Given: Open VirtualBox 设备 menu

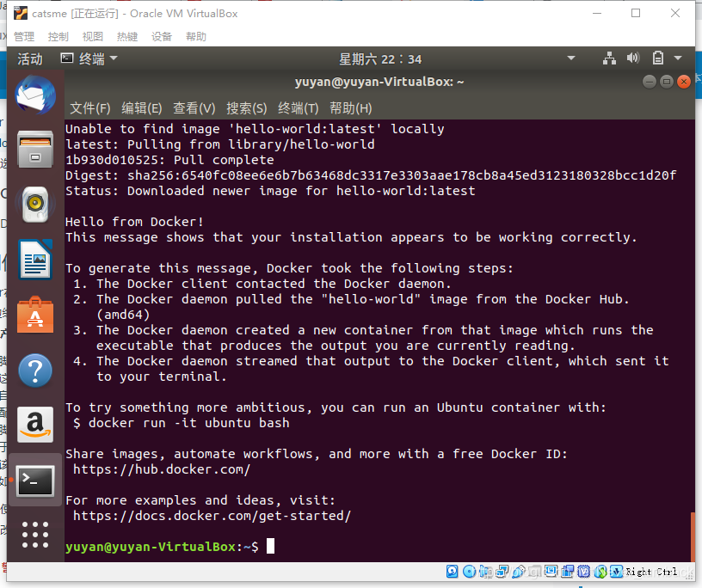Looking at the screenshot, I should tap(162, 36).
